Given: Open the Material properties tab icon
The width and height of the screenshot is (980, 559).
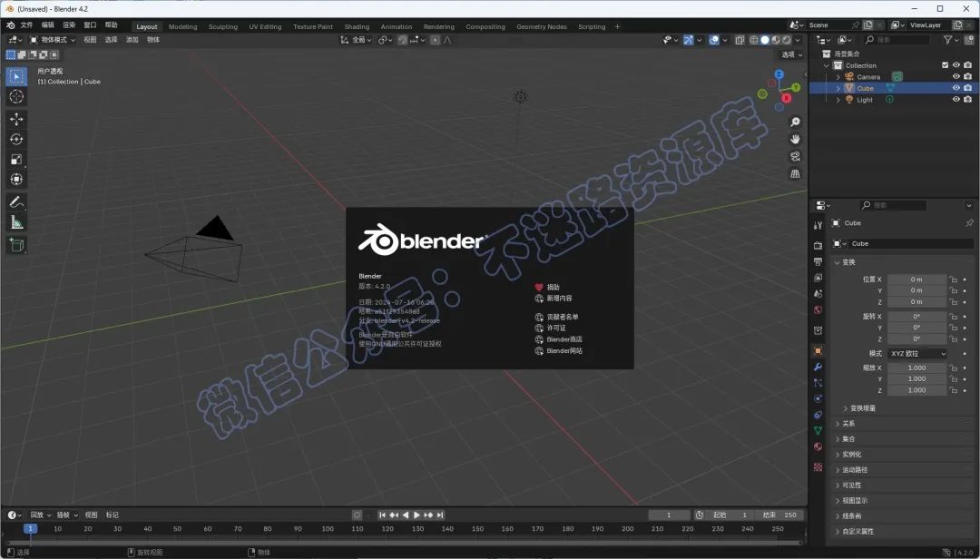Looking at the screenshot, I should 818,446.
